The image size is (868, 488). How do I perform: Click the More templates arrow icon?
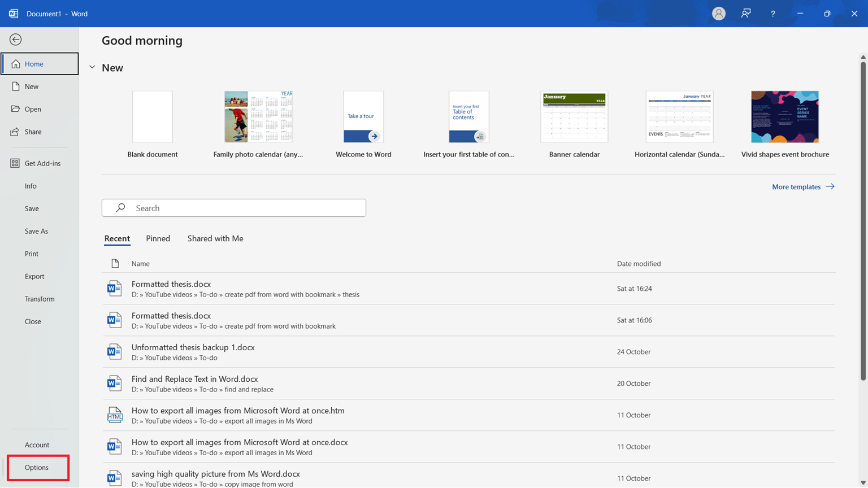pos(830,186)
